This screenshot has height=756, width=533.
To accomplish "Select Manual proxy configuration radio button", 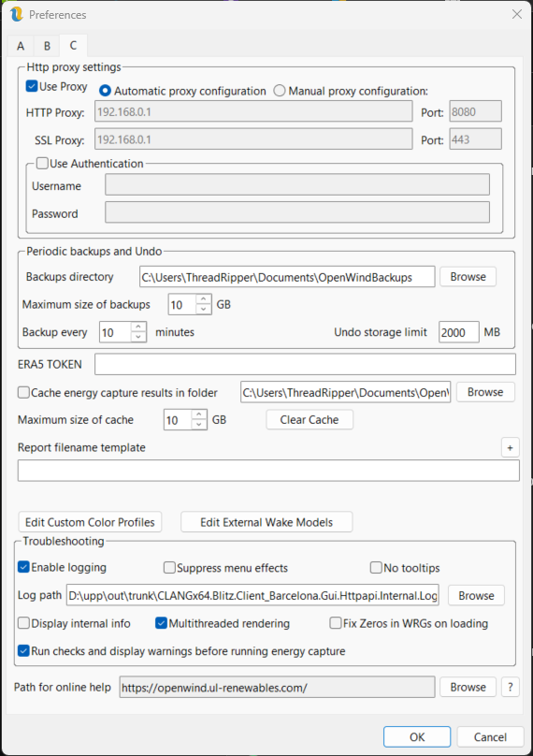I will coord(280,91).
